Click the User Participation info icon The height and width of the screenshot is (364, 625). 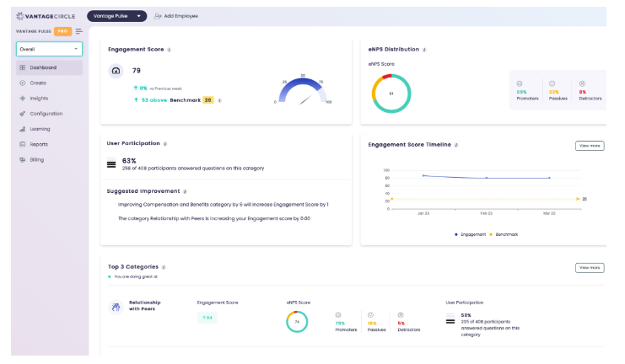point(165,144)
